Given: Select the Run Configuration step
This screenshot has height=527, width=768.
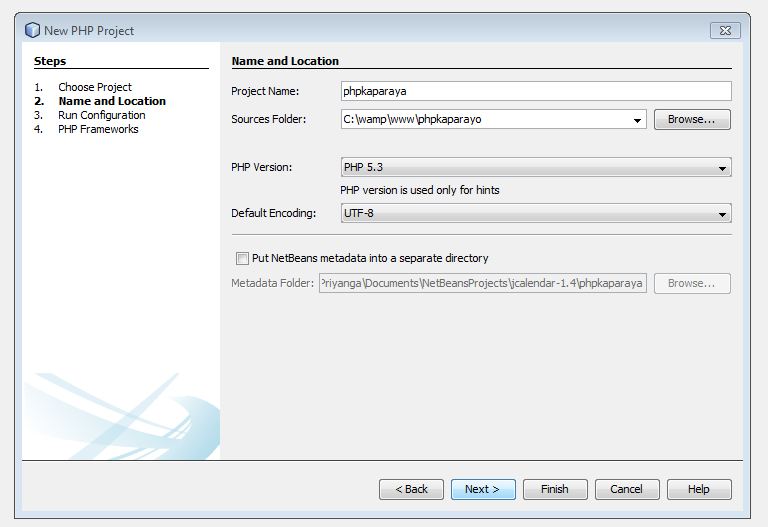Looking at the screenshot, I should tap(102, 115).
